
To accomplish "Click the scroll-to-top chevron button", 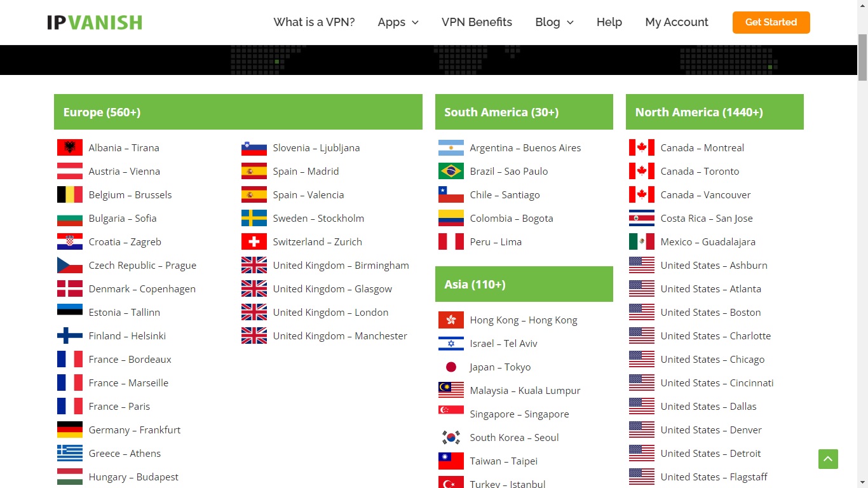I will 828,459.
